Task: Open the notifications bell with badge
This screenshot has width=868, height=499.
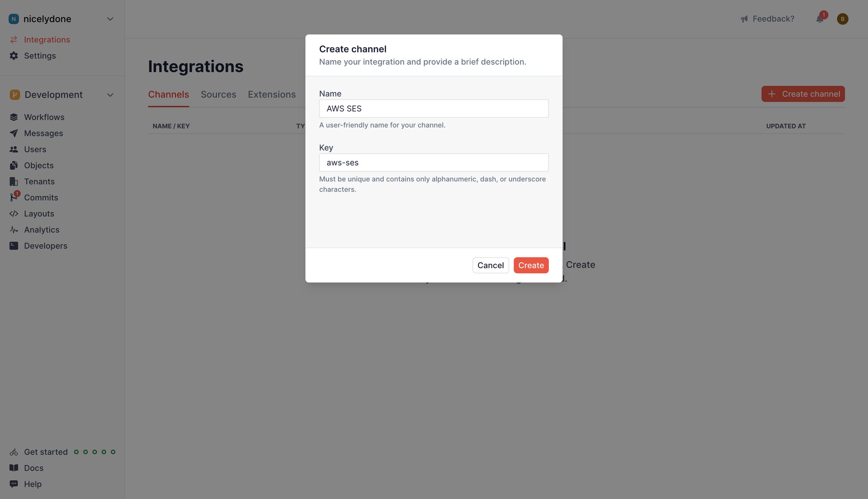Action: tap(820, 19)
